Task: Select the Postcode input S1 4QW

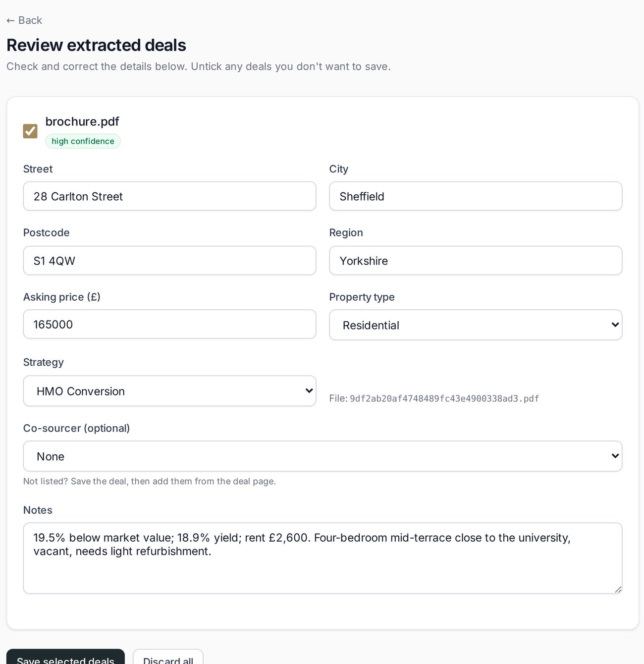Action: [x=169, y=261]
